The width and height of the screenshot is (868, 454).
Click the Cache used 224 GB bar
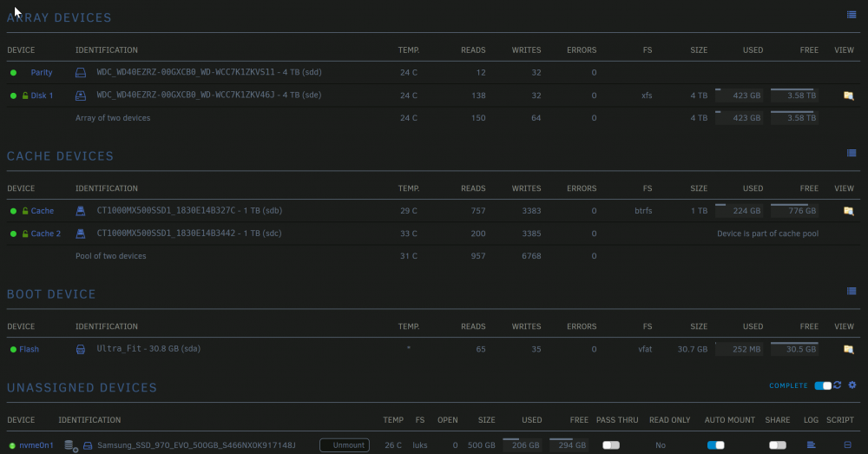click(x=739, y=210)
